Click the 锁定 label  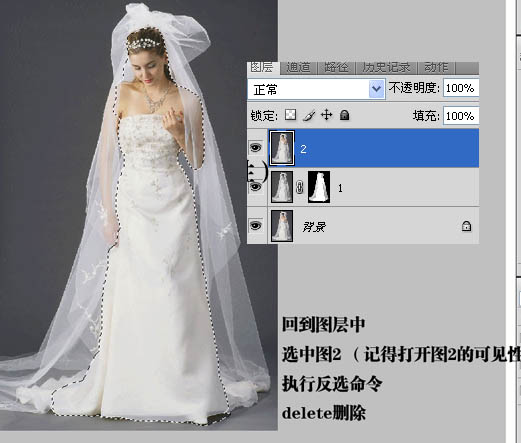(x=264, y=116)
